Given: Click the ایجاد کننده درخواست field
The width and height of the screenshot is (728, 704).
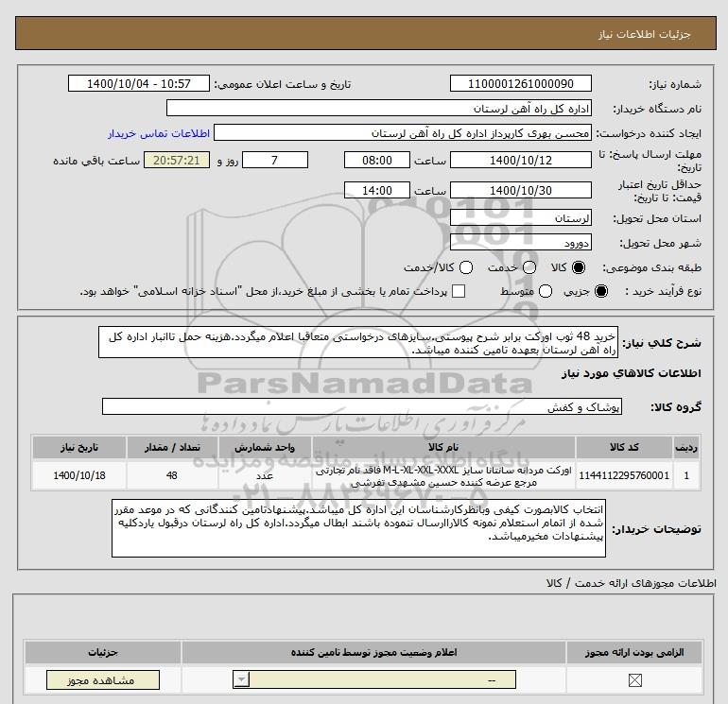Looking at the screenshot, I should pyautogui.click(x=403, y=133).
